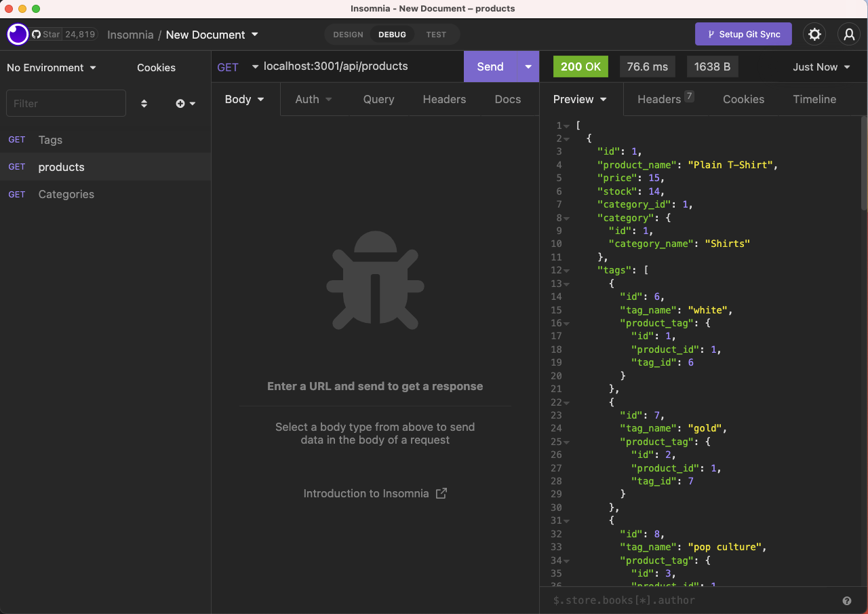868x614 pixels.
Task: Click the URL field localhost:3001/api/products
Action: tap(359, 66)
